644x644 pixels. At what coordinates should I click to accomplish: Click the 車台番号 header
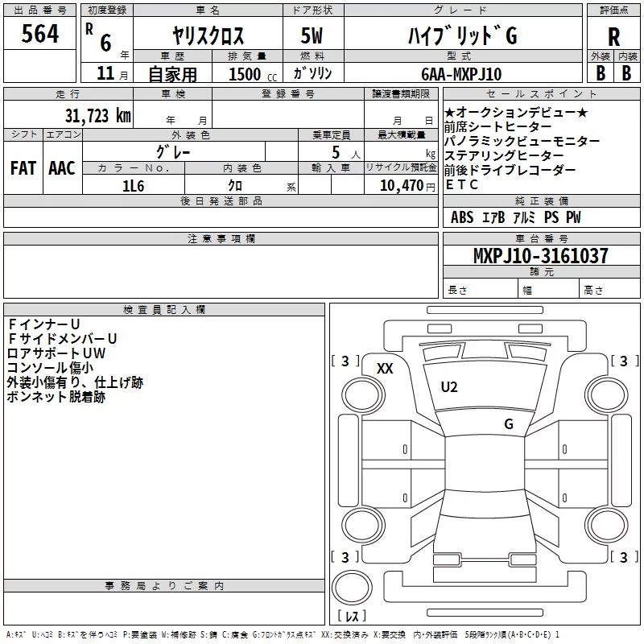tap(541, 238)
